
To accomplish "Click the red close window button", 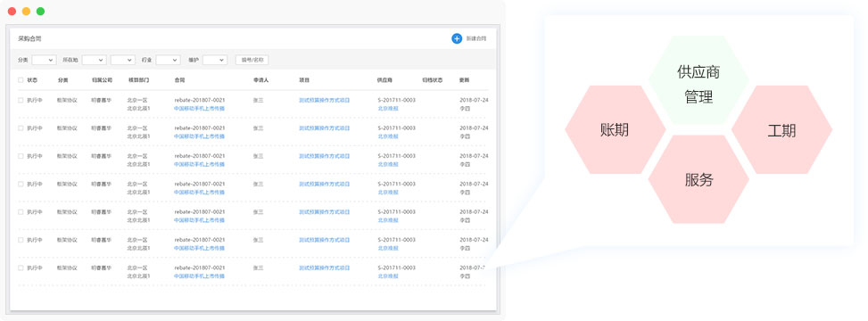I will point(12,11).
